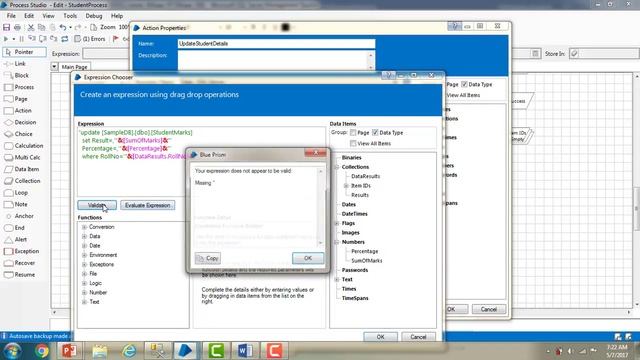Toggle Data Type checkbox in Action Properties
Viewport: 640px width, 360px height.
pos(464,84)
